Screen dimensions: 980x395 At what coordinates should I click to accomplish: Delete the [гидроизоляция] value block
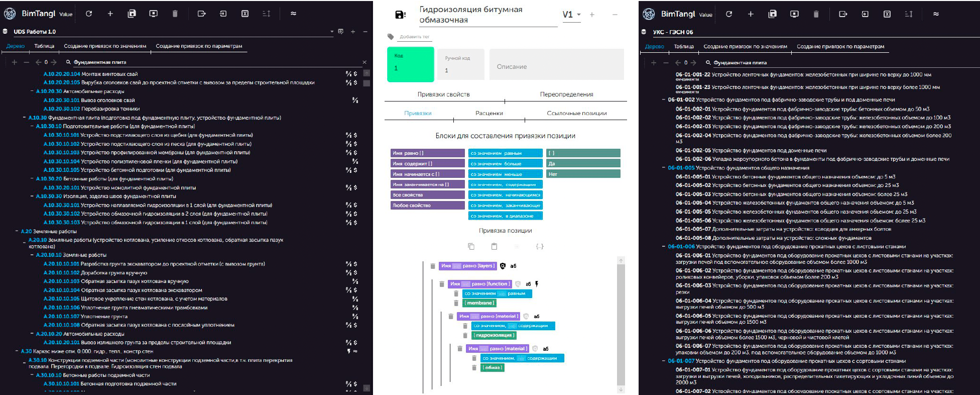(x=465, y=335)
